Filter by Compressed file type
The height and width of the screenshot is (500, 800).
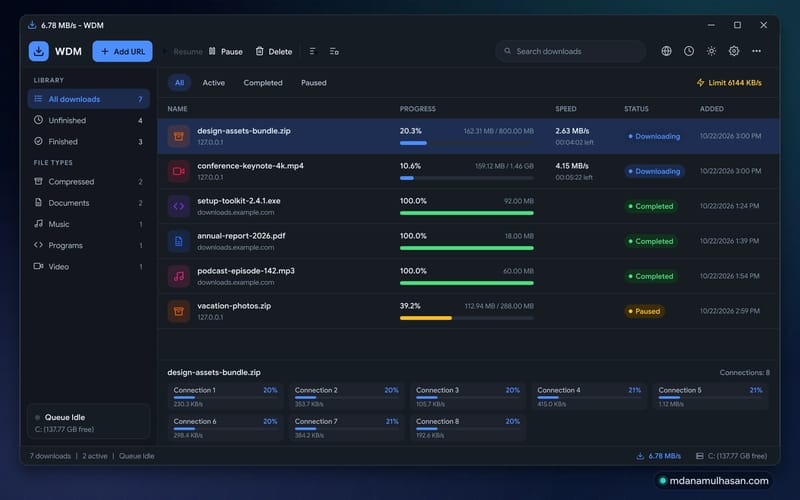(x=89, y=182)
